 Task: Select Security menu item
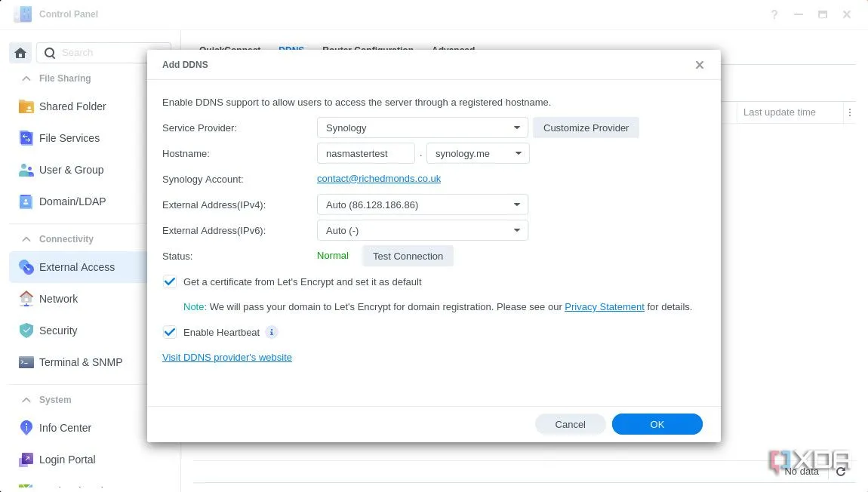(78, 331)
